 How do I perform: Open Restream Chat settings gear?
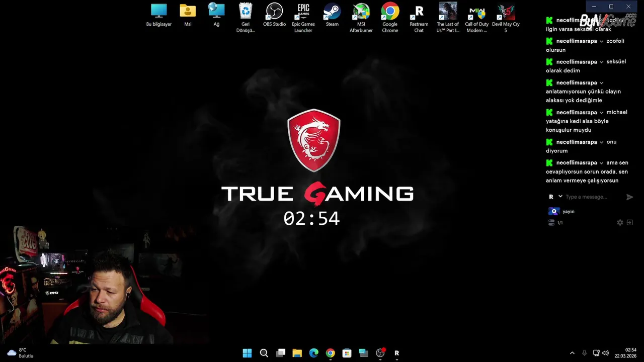[620, 223]
